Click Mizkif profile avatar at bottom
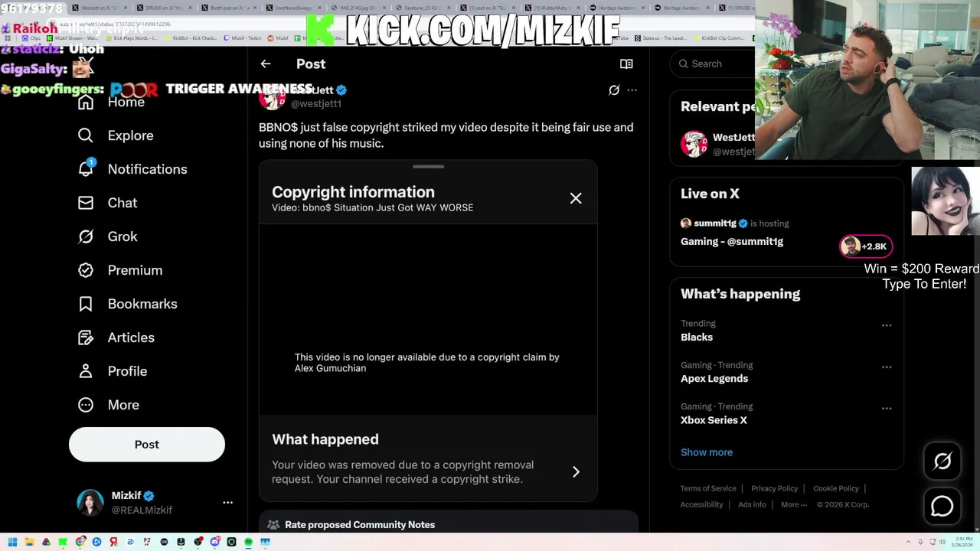980x551 pixels. point(90,503)
